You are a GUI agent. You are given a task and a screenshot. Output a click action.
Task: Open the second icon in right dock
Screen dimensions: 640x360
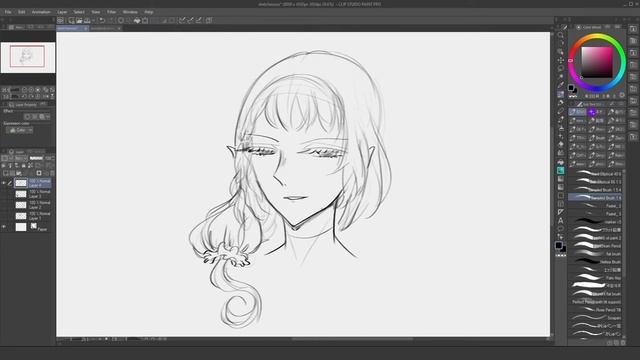(x=633, y=41)
